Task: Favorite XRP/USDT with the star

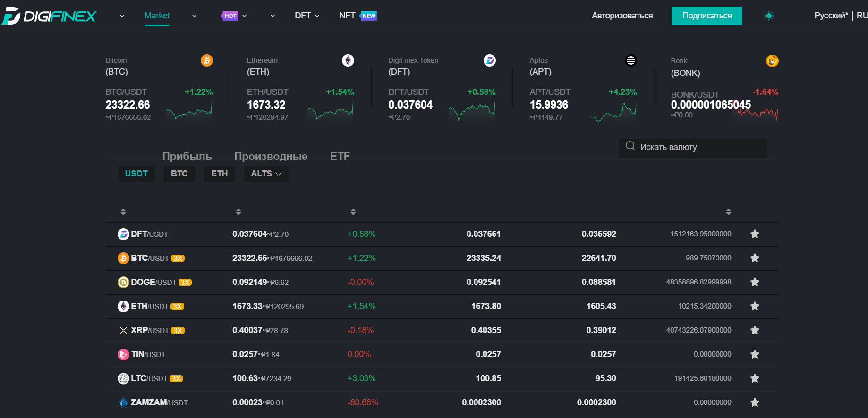Action: [x=755, y=330]
